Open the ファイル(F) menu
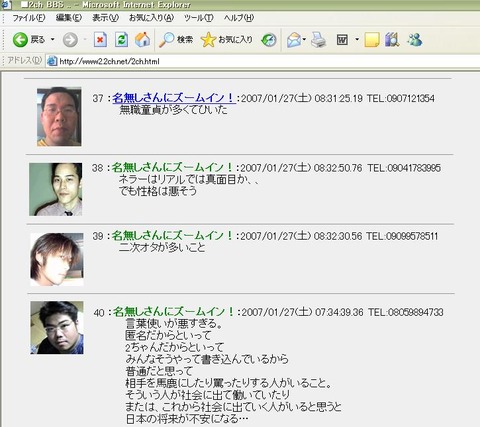This screenshot has height=427, width=480. [29, 18]
